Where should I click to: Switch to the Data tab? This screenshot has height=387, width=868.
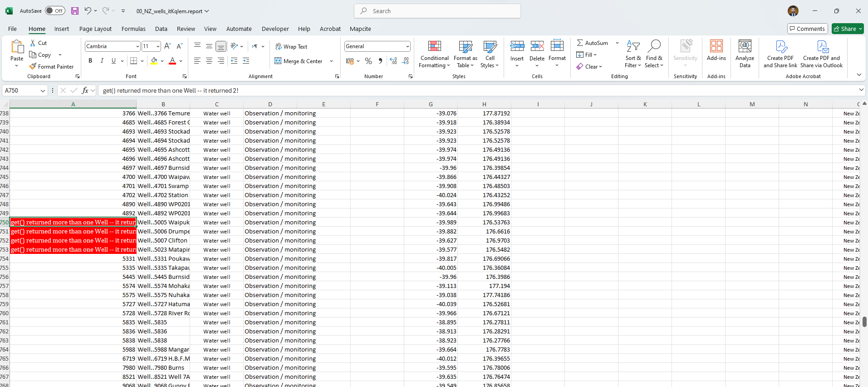[161, 29]
